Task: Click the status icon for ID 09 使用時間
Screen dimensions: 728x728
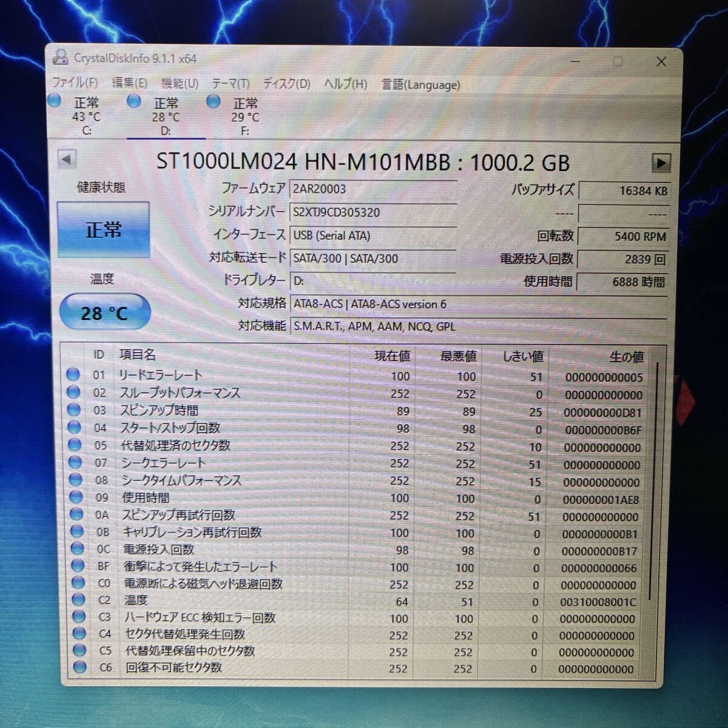Action: pyautogui.click(x=76, y=497)
